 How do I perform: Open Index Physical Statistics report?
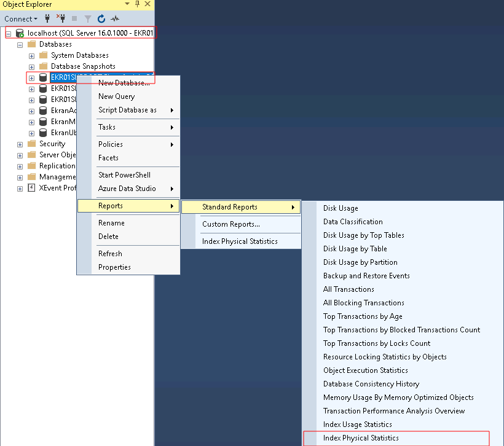point(361,437)
